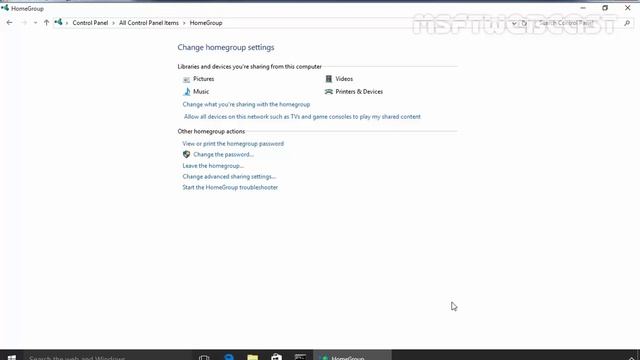This screenshot has height=360, width=640.
Task: Click the Change homegroup settings heading
Action: tap(226, 47)
